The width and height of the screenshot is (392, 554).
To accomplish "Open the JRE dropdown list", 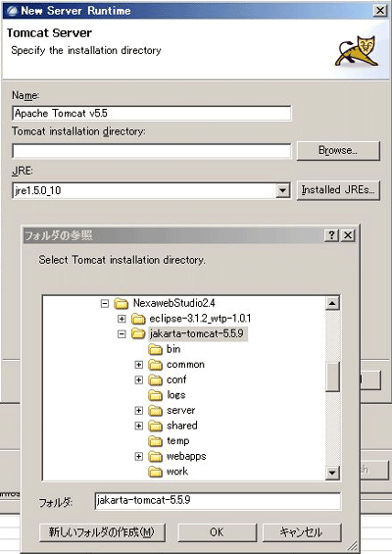I will pyautogui.click(x=282, y=191).
